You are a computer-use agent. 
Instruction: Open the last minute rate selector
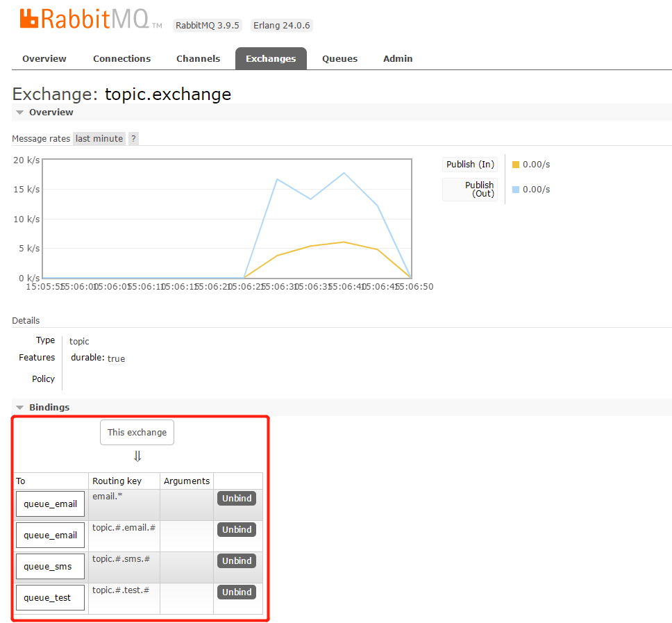[x=99, y=138]
